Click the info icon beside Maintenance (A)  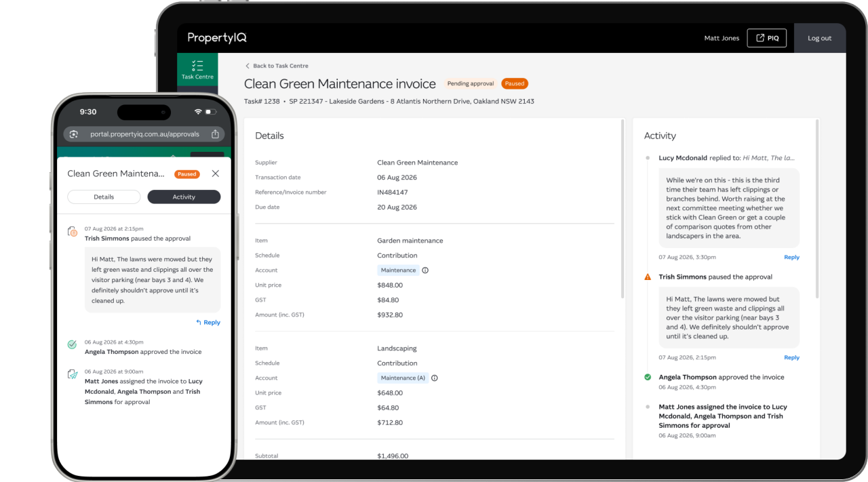(435, 378)
